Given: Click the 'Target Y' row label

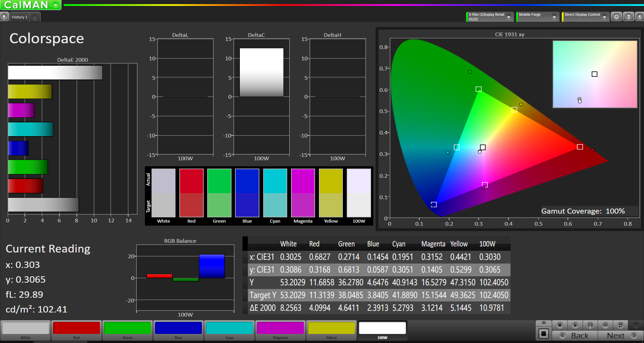Looking at the screenshot, I should click(263, 295).
